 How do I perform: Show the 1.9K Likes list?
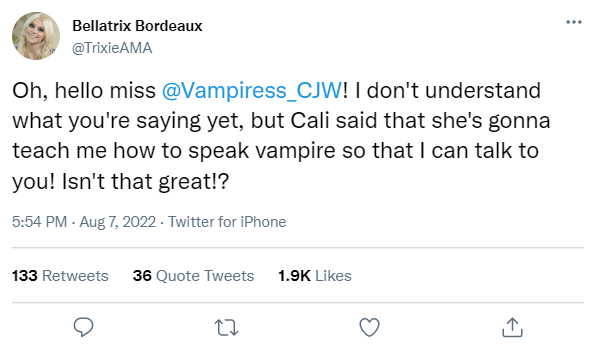coord(315,275)
